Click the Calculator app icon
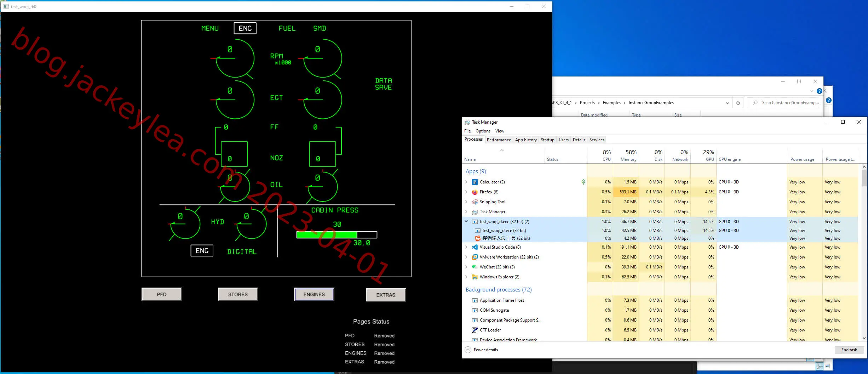 (475, 182)
